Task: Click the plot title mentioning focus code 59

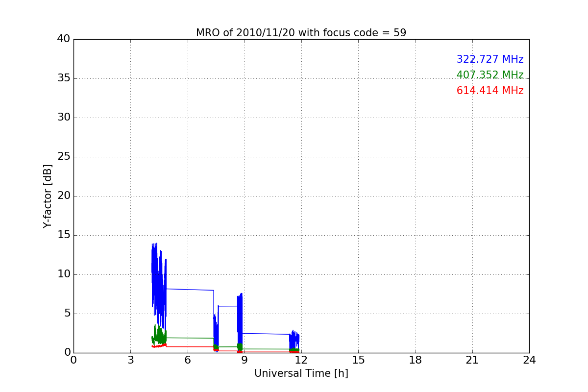Action: (301, 33)
